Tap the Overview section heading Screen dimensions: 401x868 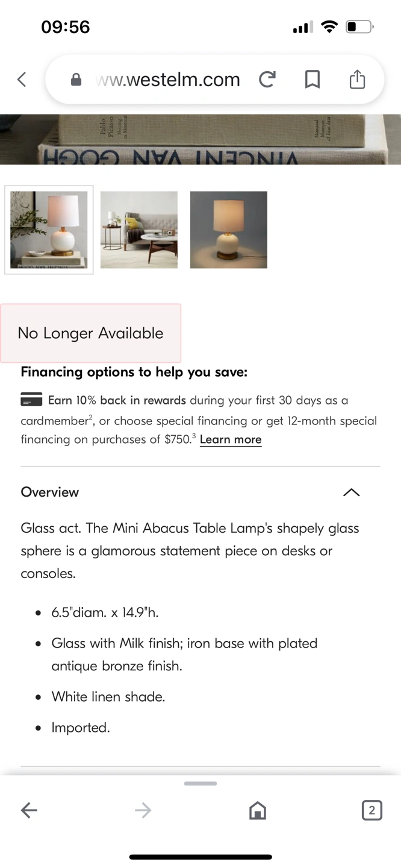(x=50, y=492)
